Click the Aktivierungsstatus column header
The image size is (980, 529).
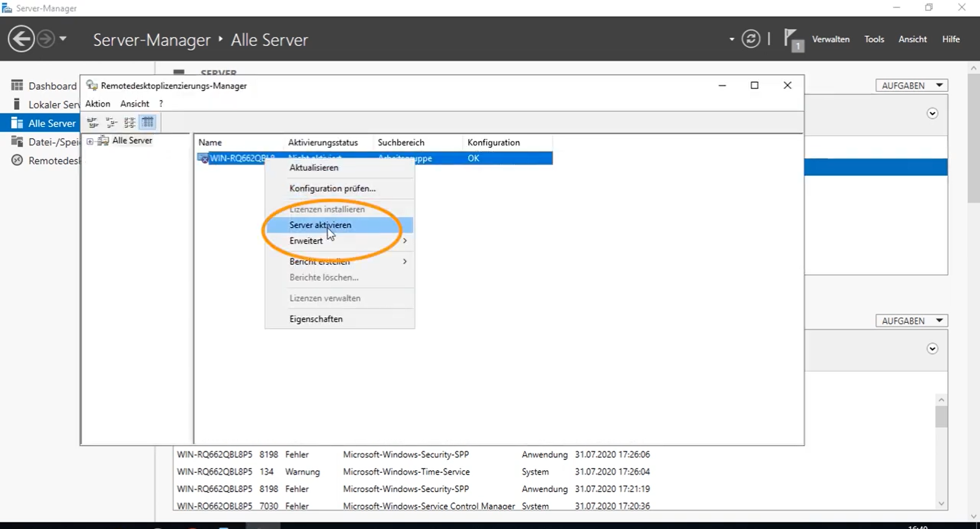(323, 143)
